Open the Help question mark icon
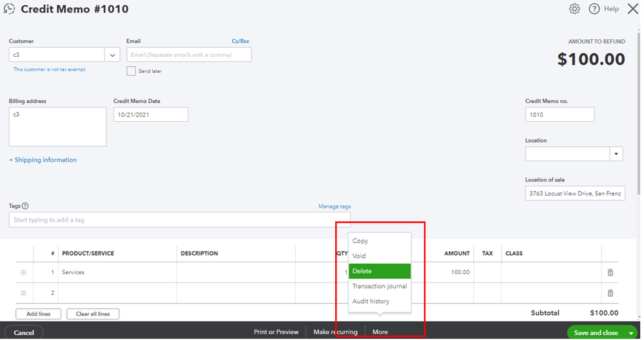 [x=594, y=8]
